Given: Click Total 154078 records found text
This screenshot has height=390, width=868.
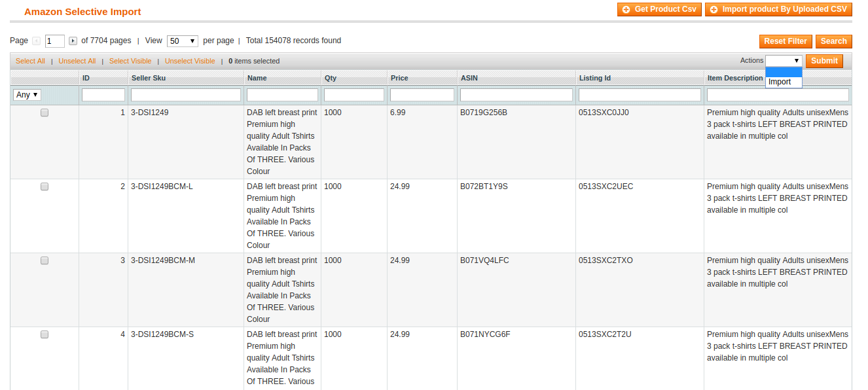Looking at the screenshot, I should pos(293,41).
